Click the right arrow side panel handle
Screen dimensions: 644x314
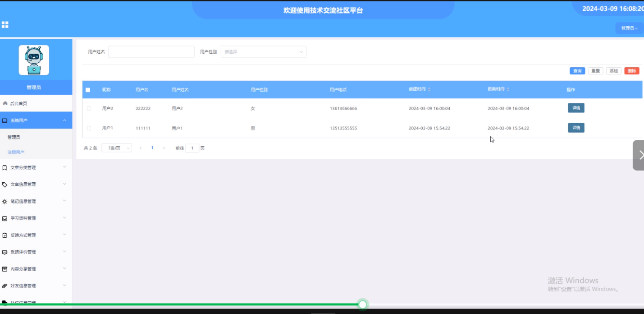(x=639, y=155)
